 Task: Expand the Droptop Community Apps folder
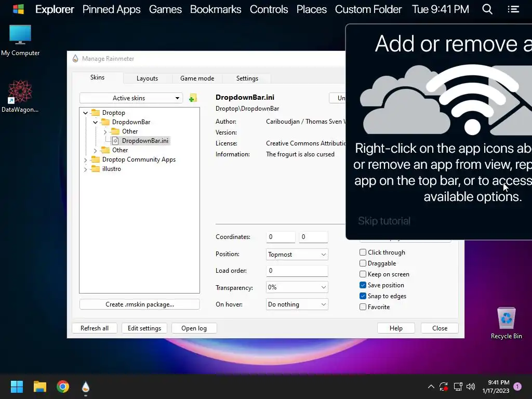(x=86, y=160)
